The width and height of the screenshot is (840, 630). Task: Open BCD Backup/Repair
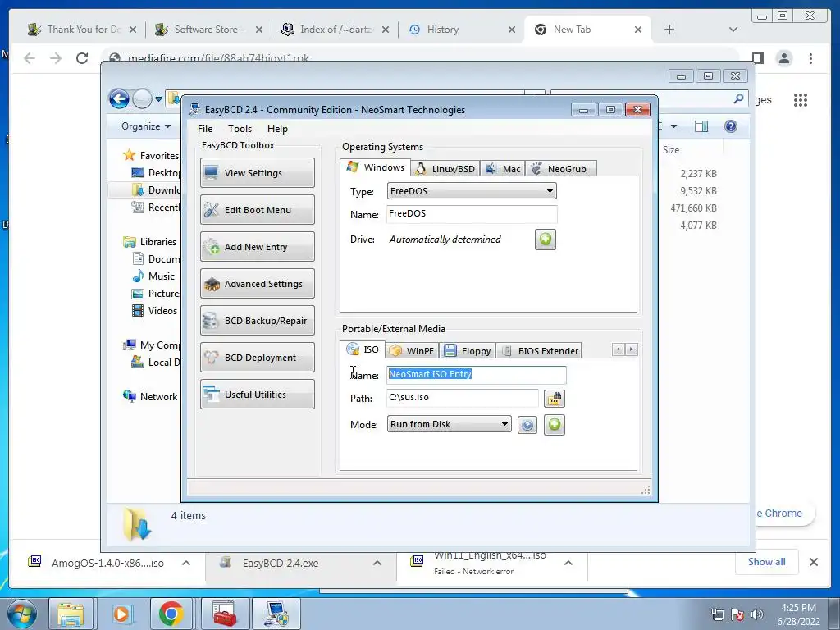coord(257,321)
